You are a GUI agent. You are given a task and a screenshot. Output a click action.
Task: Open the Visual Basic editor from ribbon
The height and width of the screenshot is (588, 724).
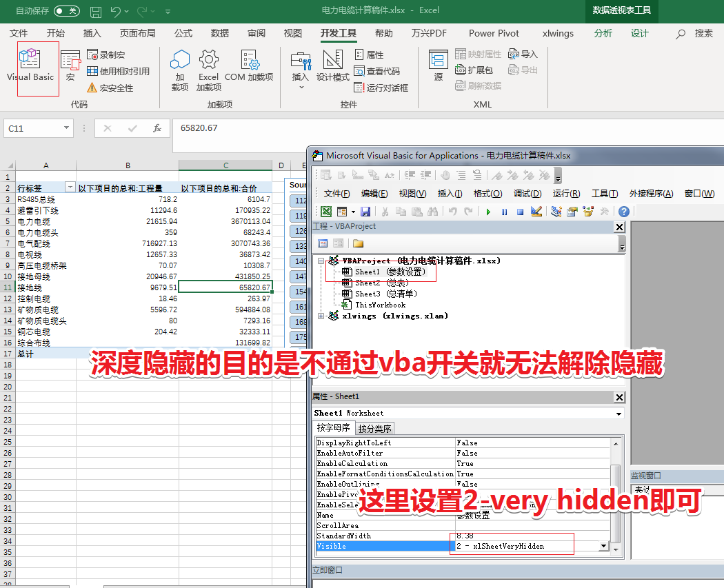[x=30, y=66]
